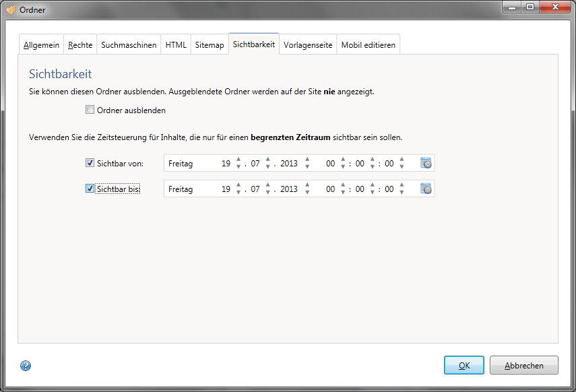Click the Freitag weekday field in Sichtbar von
This screenshot has height=392, width=576.
click(x=181, y=163)
